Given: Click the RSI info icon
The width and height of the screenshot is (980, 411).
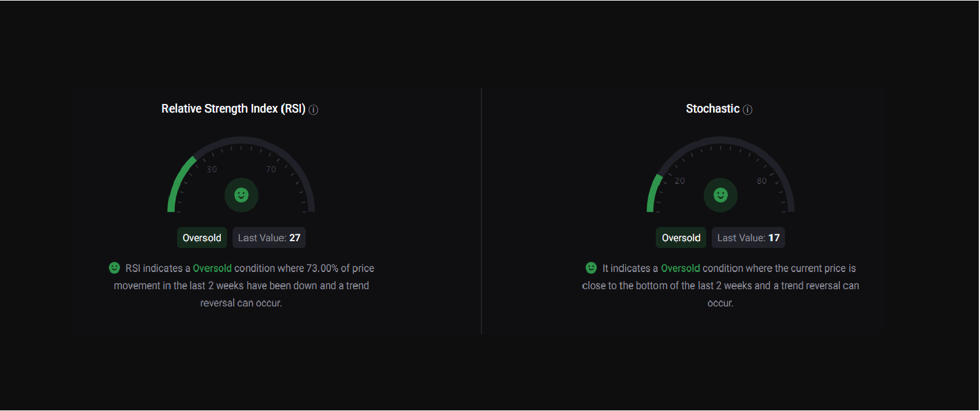Looking at the screenshot, I should pos(313,110).
